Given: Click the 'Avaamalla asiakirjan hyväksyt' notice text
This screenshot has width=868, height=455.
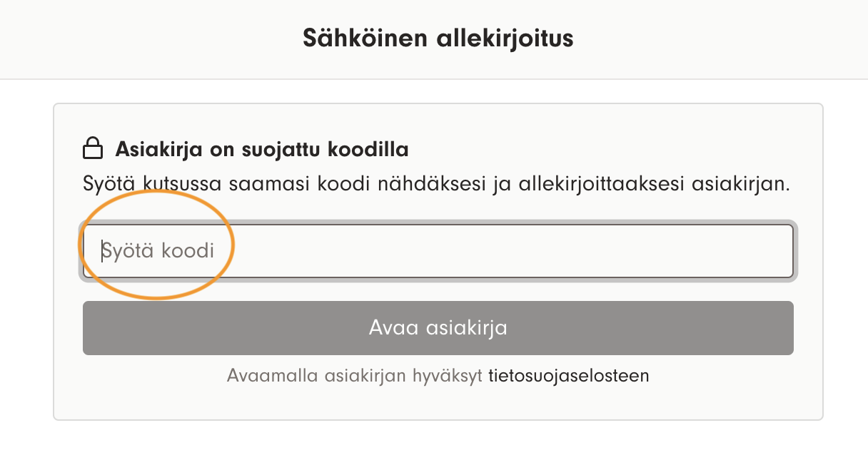Looking at the screenshot, I should pyautogui.click(x=355, y=376).
